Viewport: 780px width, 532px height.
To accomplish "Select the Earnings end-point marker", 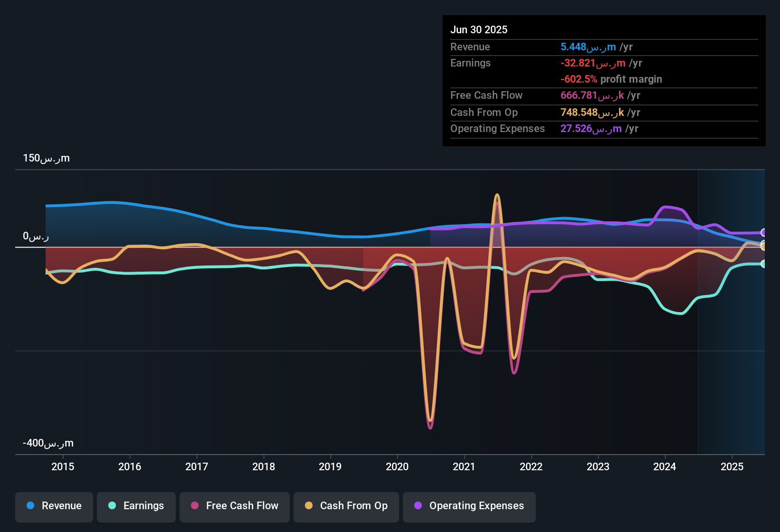I will [x=763, y=264].
